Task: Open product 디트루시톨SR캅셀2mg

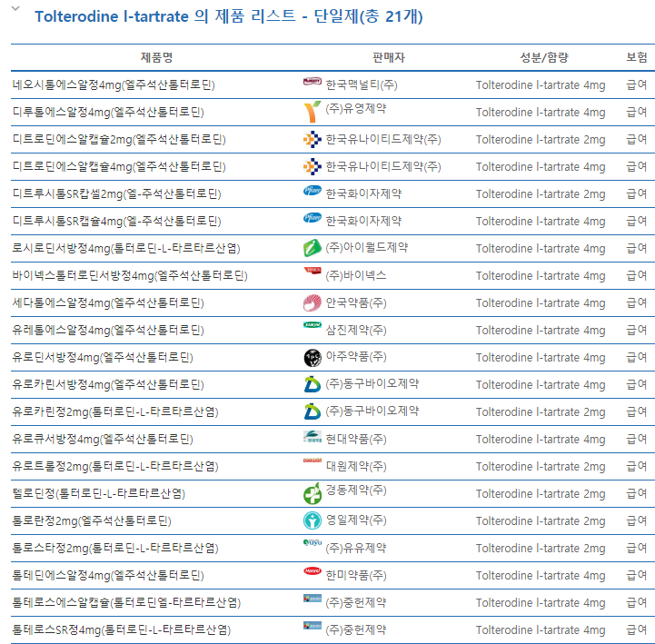Action: pos(116,194)
